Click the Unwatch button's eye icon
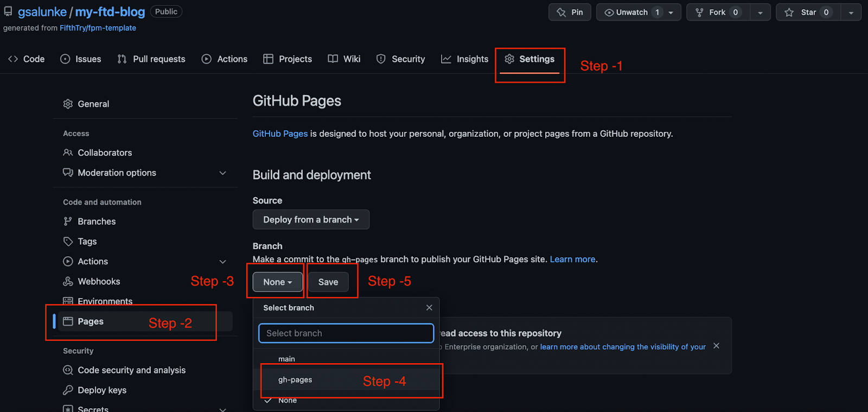The width and height of the screenshot is (868, 412). pos(609,12)
